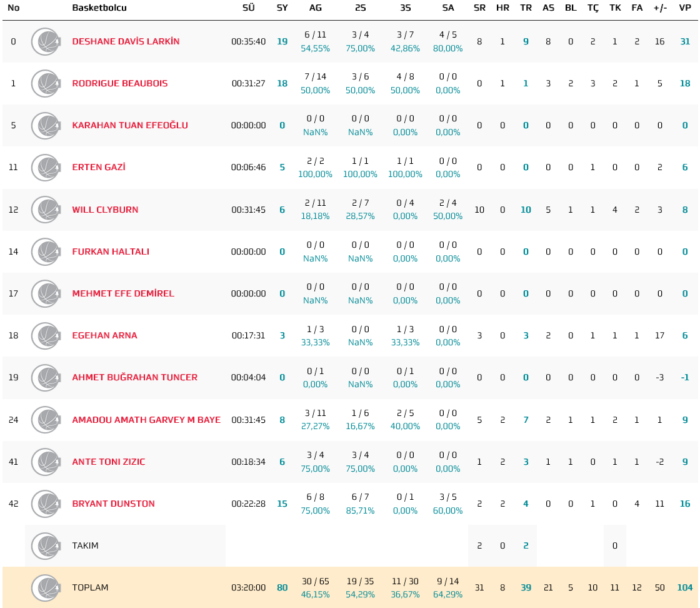Click the No column header
Viewport: 700px width, 608px height.
click(x=13, y=8)
